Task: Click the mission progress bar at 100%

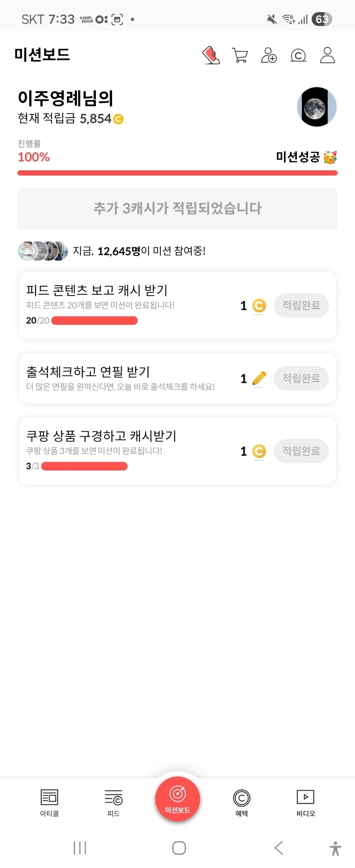Action: pyautogui.click(x=177, y=173)
